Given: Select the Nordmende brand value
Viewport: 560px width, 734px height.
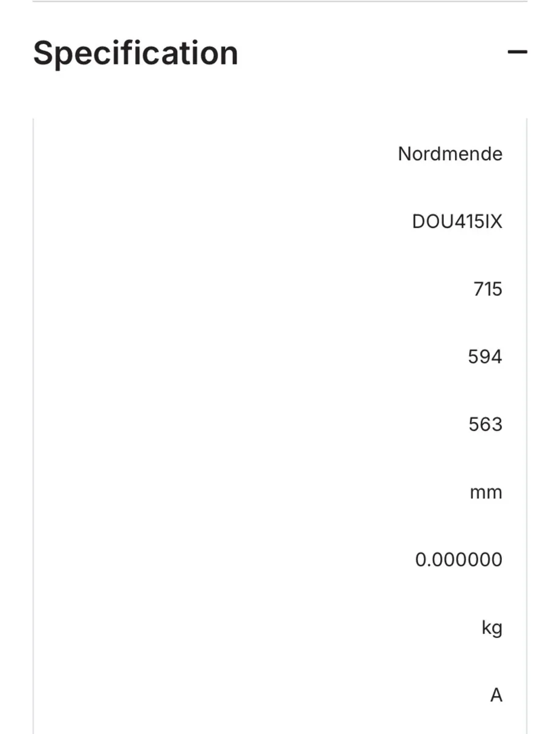Looking at the screenshot, I should click(x=450, y=154).
